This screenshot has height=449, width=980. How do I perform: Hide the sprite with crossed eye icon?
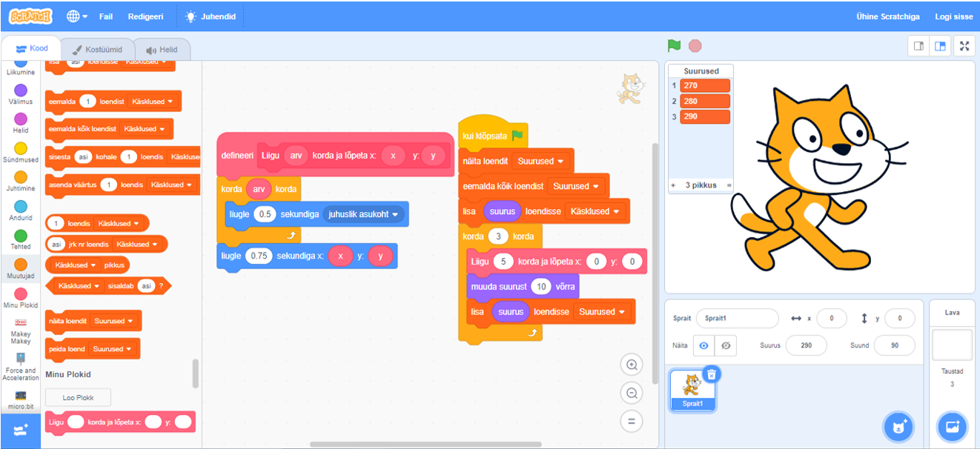(x=726, y=345)
